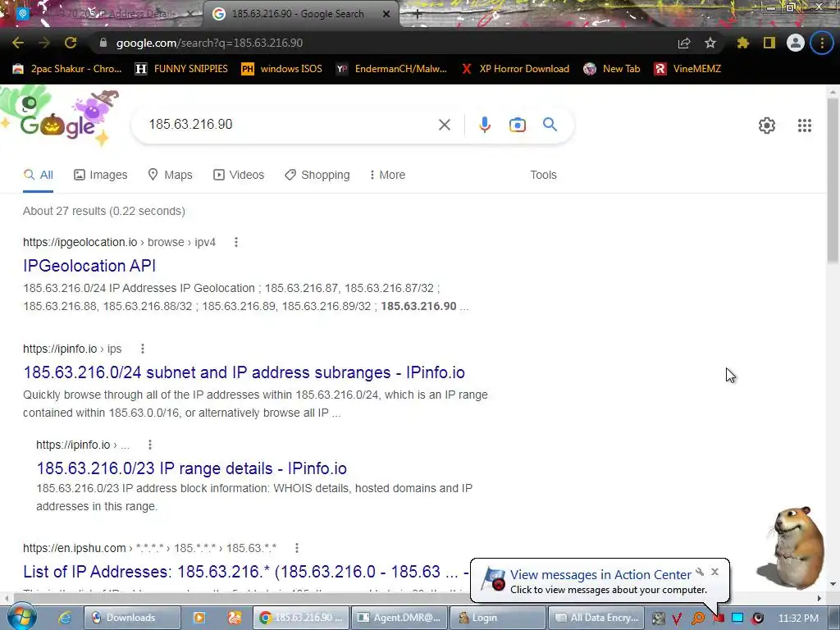Open the Windows Start orb
Image resolution: width=840 pixels, height=630 pixels.
[x=22, y=618]
